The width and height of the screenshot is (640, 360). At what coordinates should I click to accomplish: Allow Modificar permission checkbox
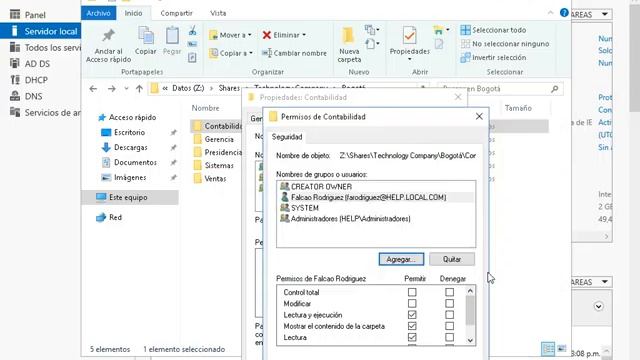tap(412, 304)
